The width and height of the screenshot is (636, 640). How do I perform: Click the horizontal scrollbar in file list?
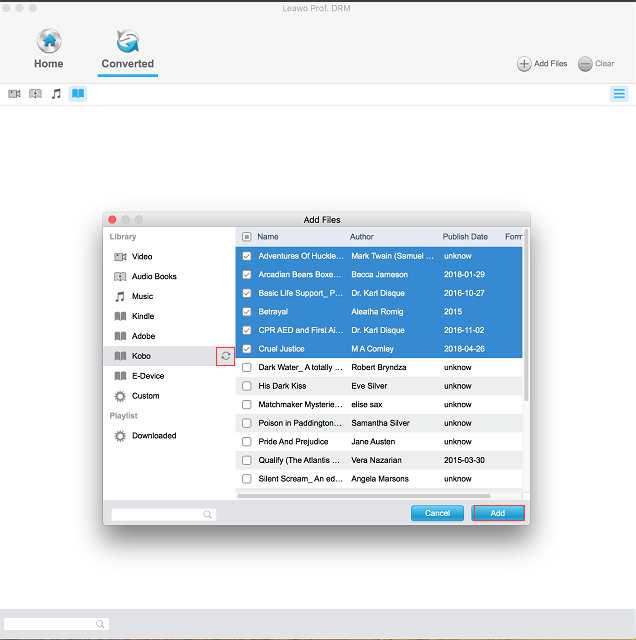[x=364, y=496]
